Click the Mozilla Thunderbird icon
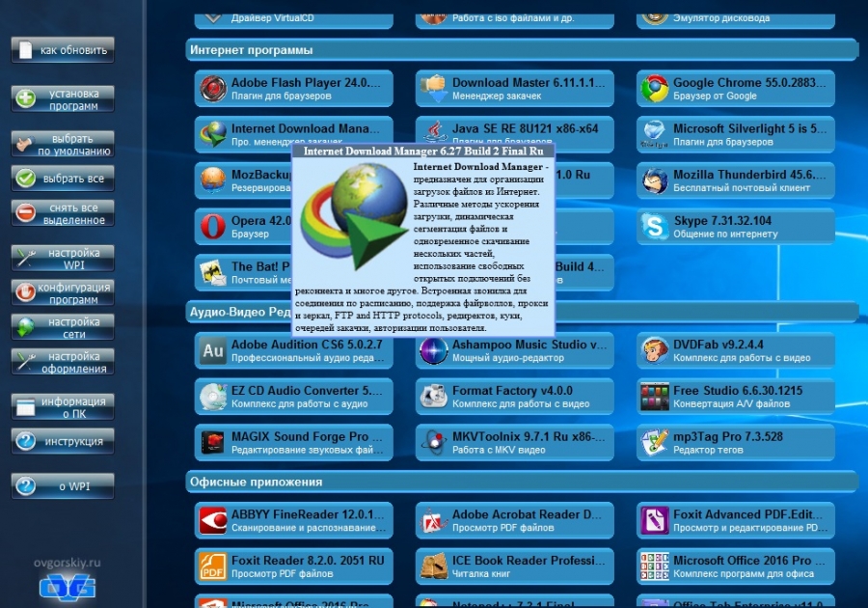868x608 pixels. point(654,180)
